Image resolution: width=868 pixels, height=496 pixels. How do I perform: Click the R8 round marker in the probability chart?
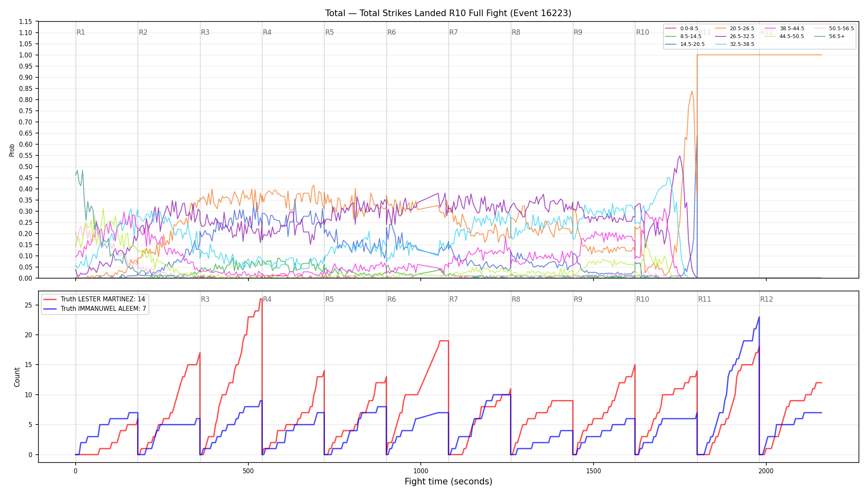(x=516, y=32)
